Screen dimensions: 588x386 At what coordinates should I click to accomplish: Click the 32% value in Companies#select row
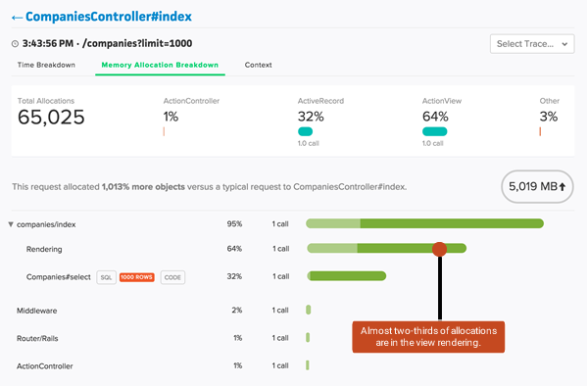(234, 276)
